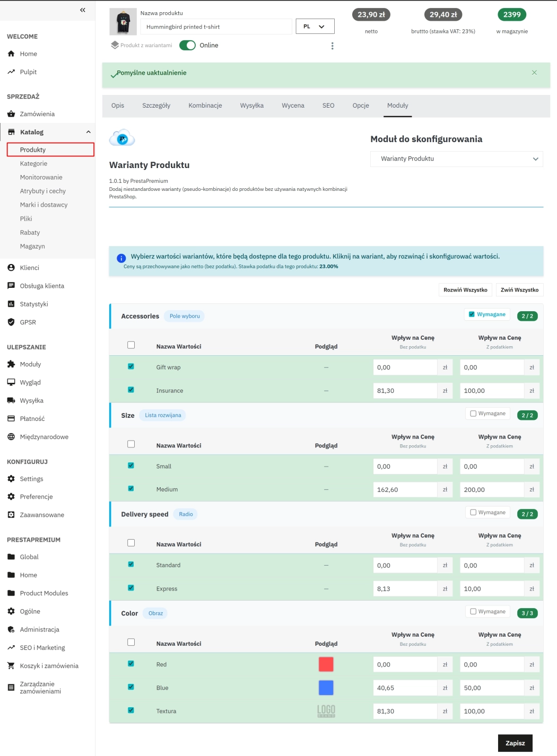This screenshot has height=756, width=557.
Task: Click the Zapisz button
Action: tap(515, 743)
